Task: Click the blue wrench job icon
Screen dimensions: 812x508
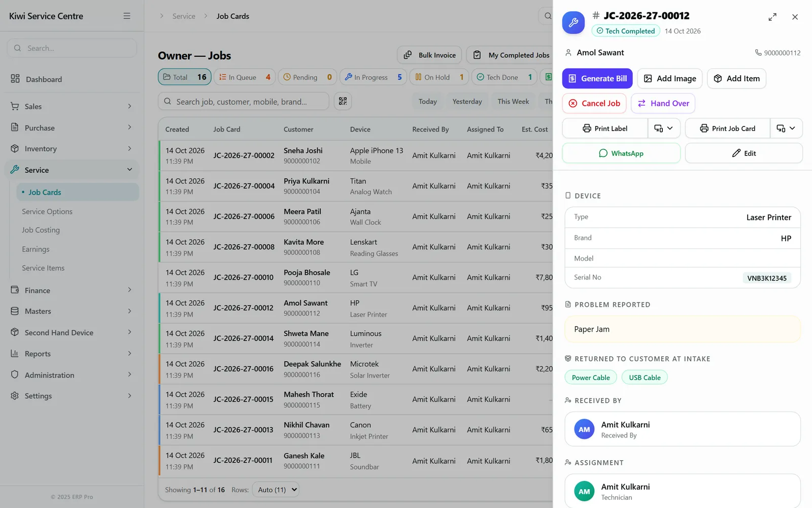Action: [x=573, y=22]
